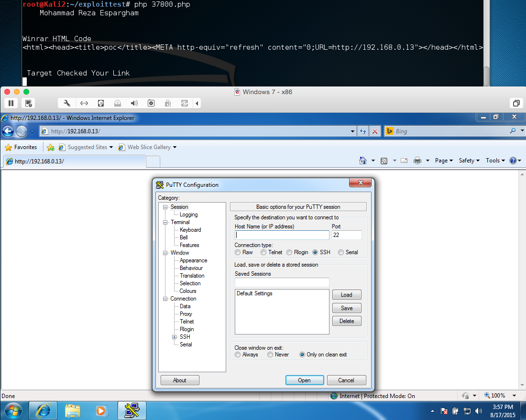This screenshot has height=420, width=526.
Task: Open the IE address bar dropdown
Action: 352,131
